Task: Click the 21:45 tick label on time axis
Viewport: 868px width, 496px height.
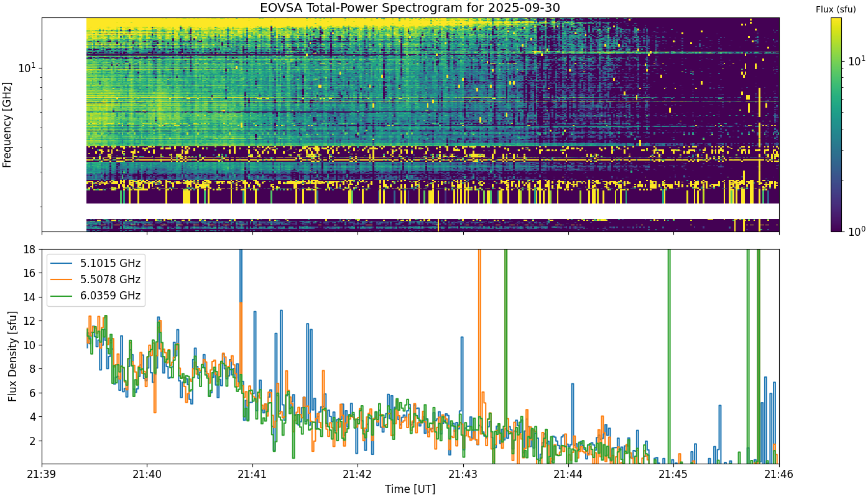Action: click(x=673, y=475)
